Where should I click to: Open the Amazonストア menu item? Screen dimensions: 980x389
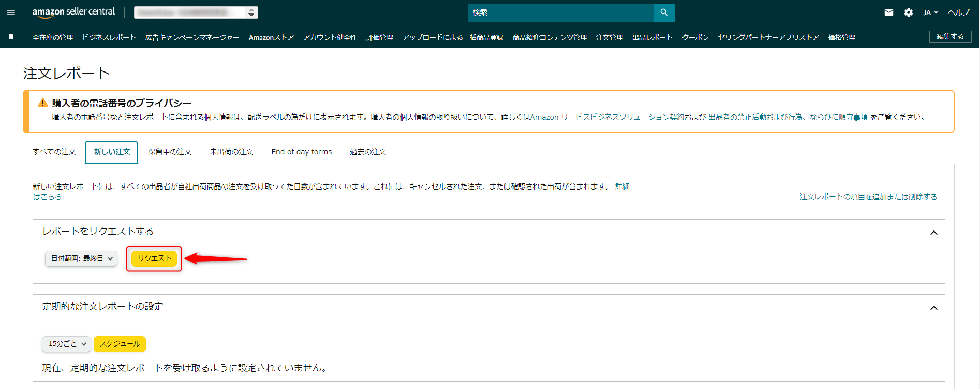pos(272,37)
